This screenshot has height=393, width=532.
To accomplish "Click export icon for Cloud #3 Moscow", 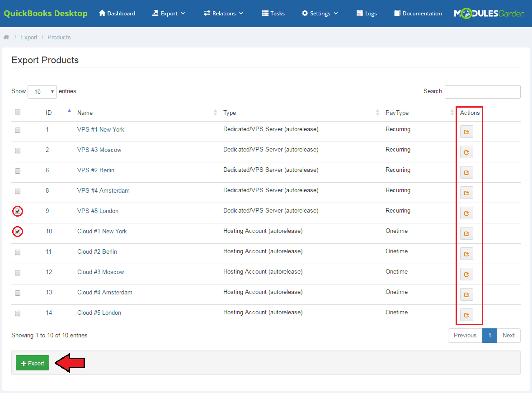I will click(x=466, y=274).
